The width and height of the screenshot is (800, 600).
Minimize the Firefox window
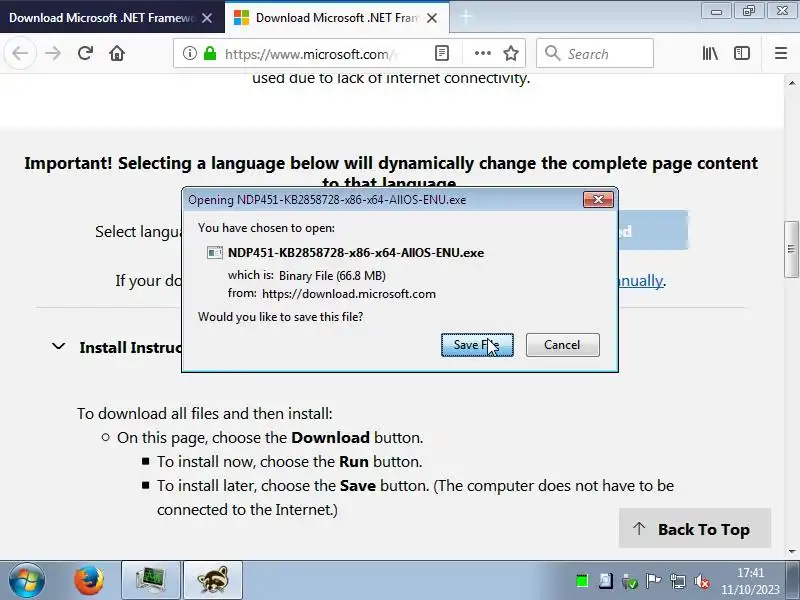pos(716,11)
